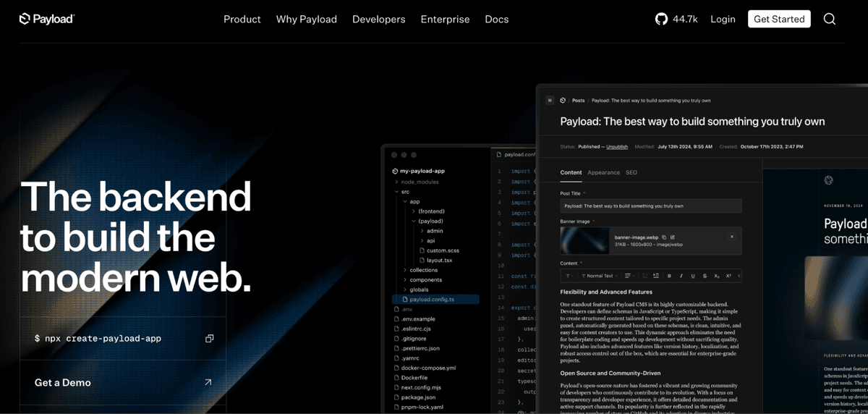This screenshot has width=868, height=414.
Task: Click the Payload logo icon in the preview pane
Action: coord(829,180)
